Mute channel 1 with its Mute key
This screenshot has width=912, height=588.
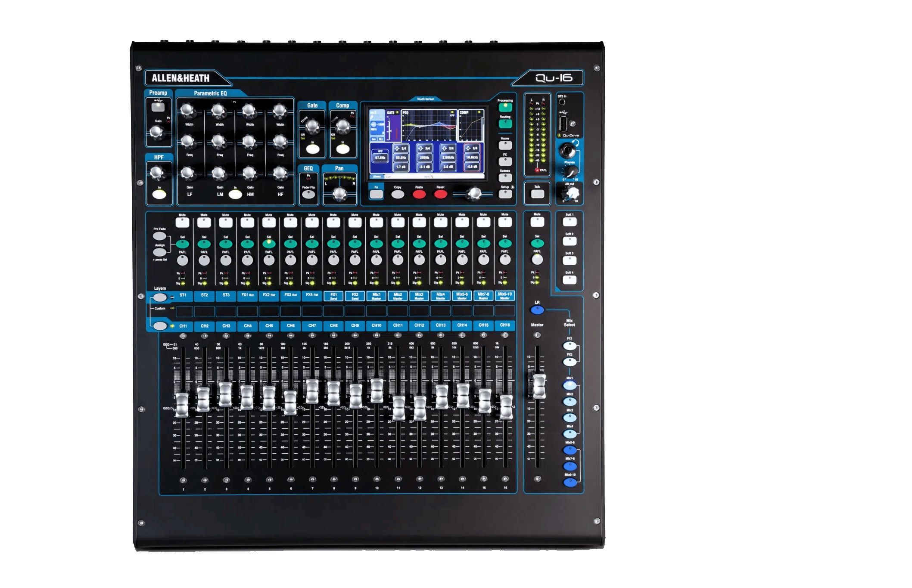[182, 222]
